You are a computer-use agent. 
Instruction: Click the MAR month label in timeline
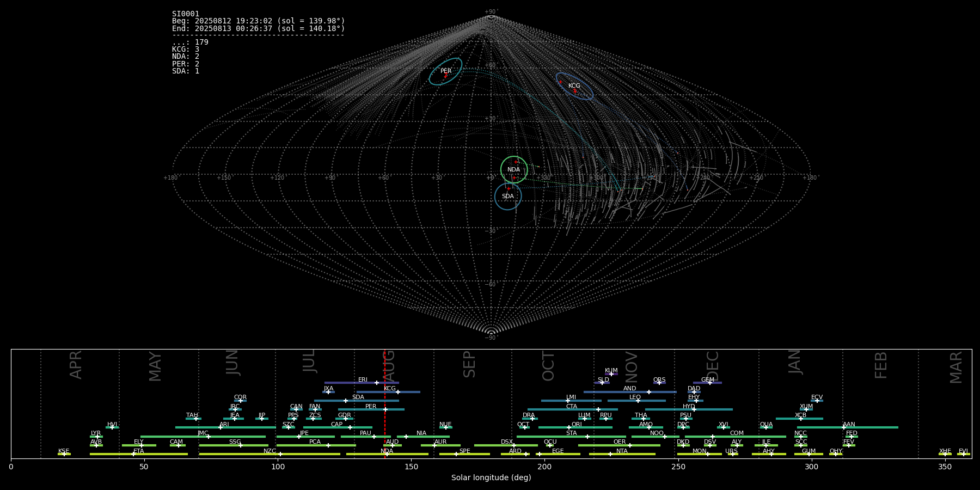click(956, 367)
